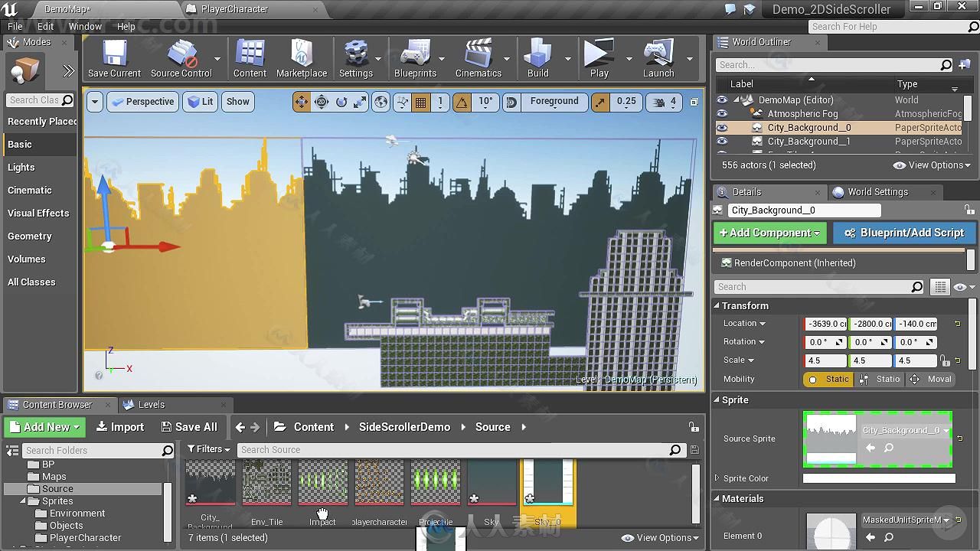980x551 pixels.
Task: Hide City_Background__1 via eye icon
Action: 722,142
